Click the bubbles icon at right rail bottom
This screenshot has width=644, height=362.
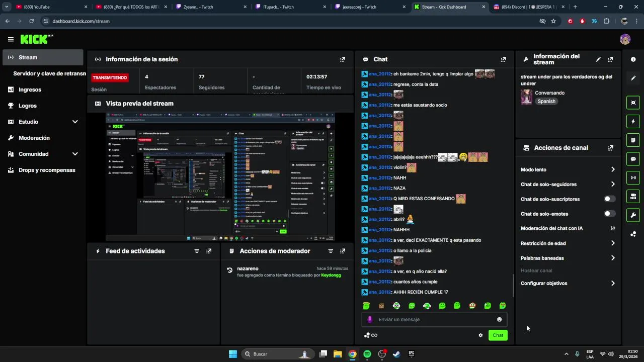(633, 234)
